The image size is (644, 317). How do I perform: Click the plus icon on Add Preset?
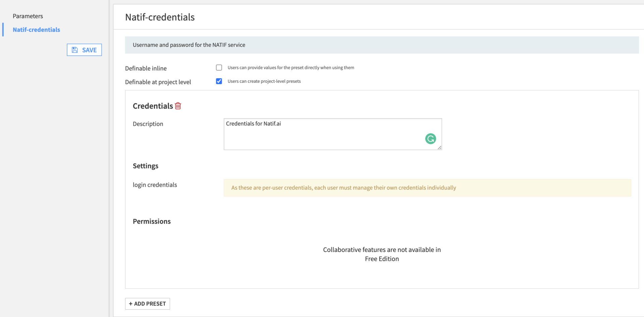131,304
